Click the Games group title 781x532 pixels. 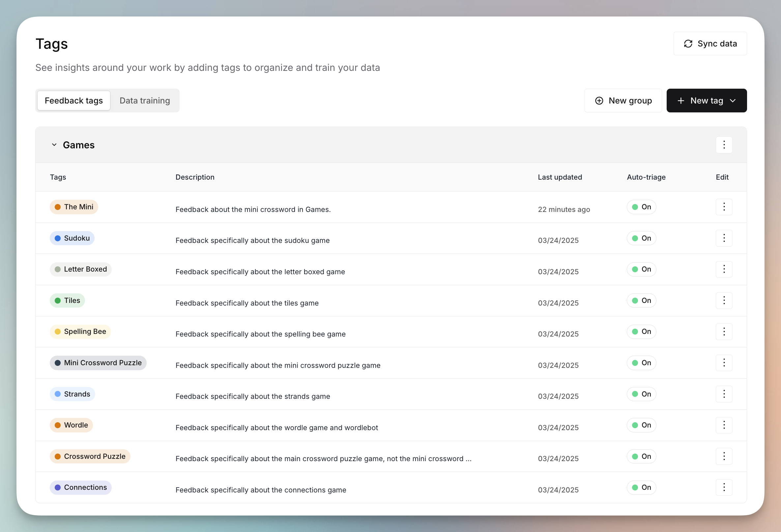click(x=79, y=145)
